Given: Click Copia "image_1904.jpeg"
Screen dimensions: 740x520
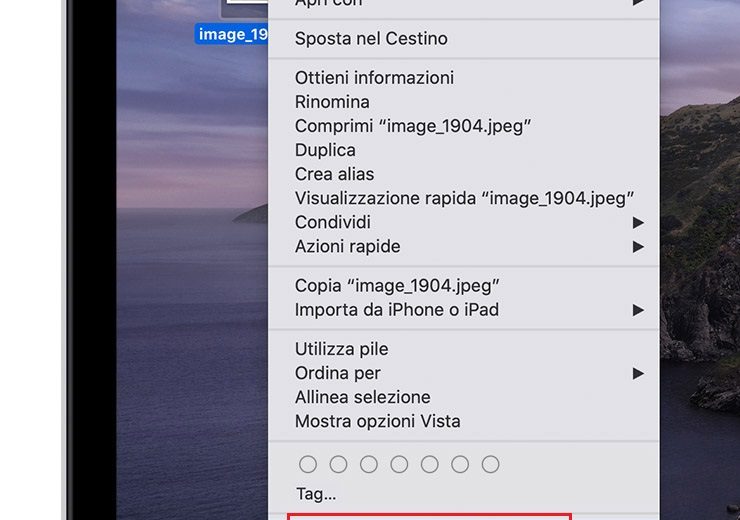Looking at the screenshot, I should (x=397, y=286).
